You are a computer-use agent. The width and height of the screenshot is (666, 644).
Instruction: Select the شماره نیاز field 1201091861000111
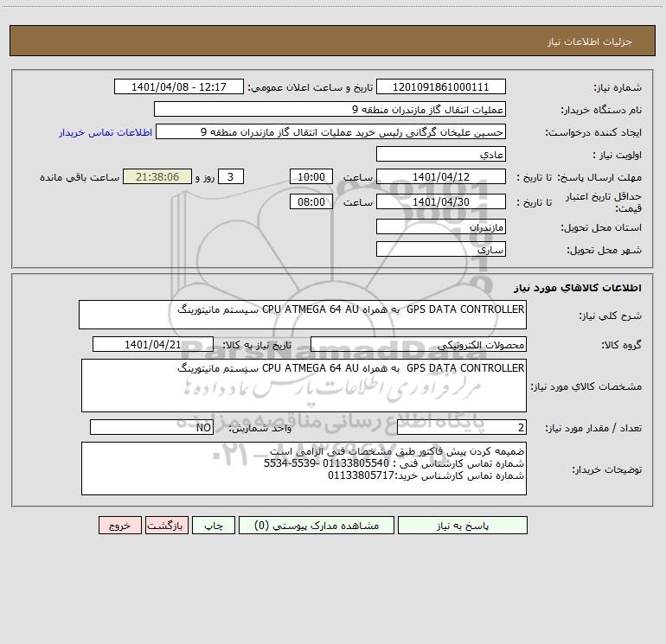(x=441, y=86)
